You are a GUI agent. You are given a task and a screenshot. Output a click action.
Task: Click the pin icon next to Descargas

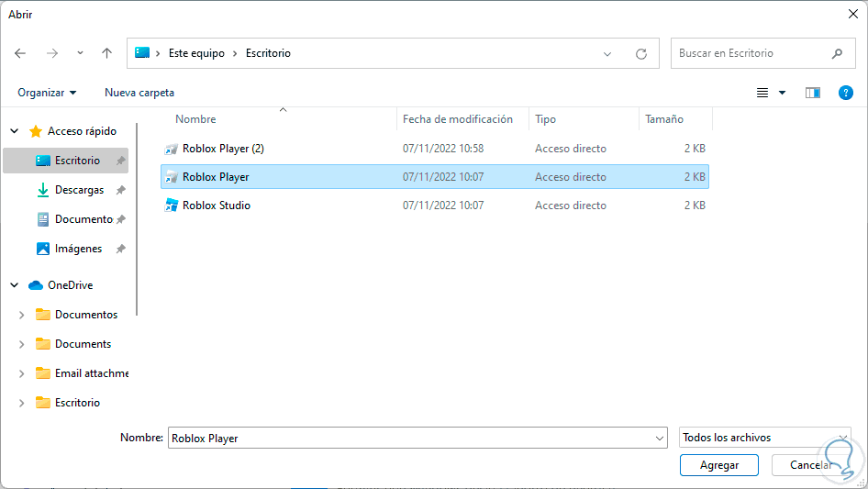click(x=120, y=190)
